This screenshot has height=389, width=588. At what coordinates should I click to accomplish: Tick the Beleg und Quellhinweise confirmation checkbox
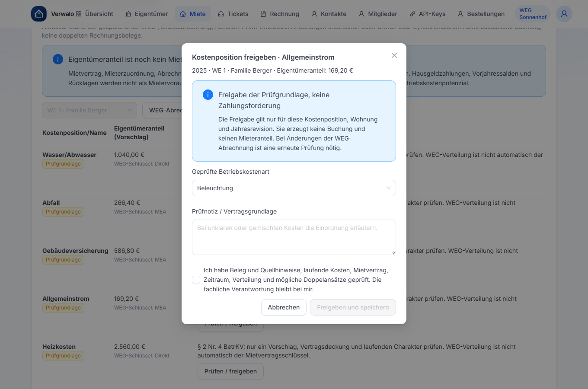pyautogui.click(x=196, y=280)
